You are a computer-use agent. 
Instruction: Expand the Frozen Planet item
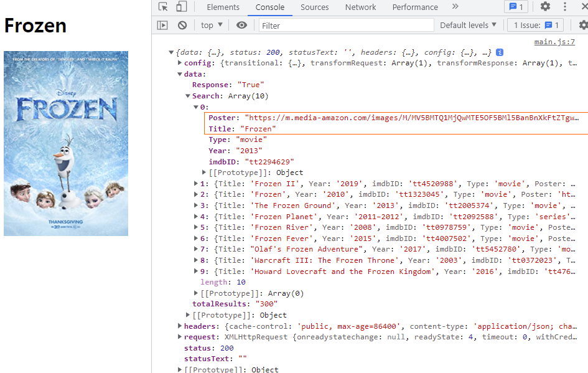(x=196, y=217)
